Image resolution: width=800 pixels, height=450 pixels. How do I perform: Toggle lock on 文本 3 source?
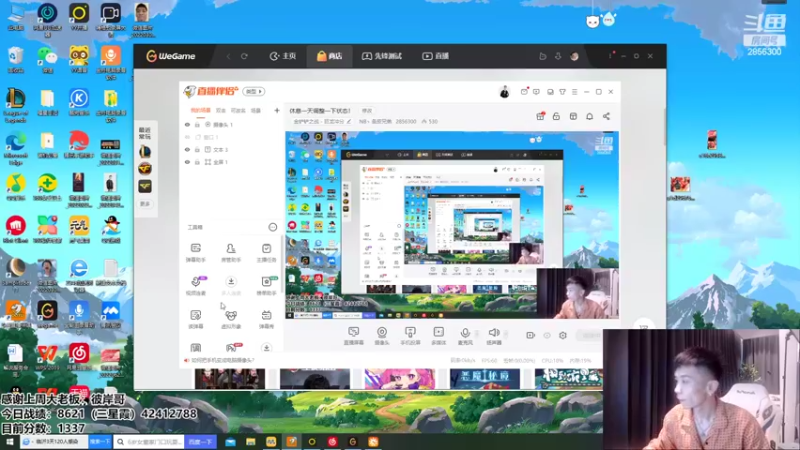tap(197, 149)
